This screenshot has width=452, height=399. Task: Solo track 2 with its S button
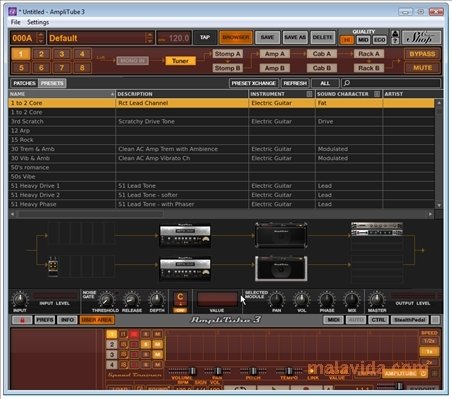pos(146,344)
